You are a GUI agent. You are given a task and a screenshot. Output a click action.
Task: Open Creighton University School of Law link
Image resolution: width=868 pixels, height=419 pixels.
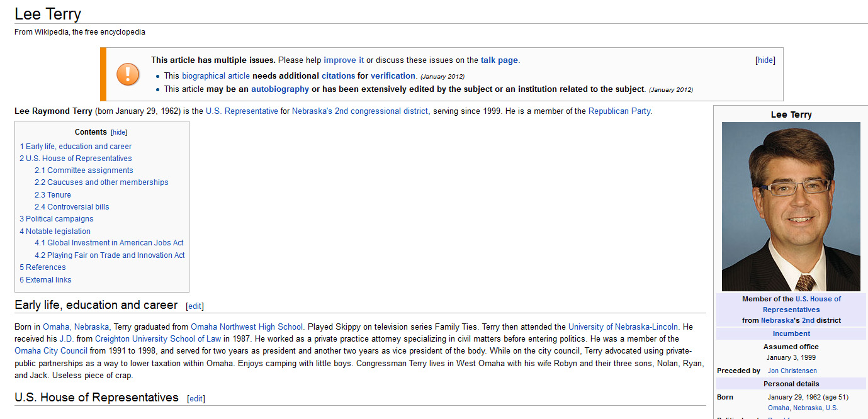coord(158,338)
